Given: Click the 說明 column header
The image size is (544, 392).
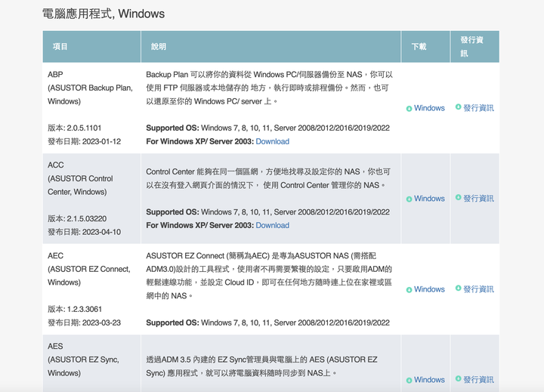Looking at the screenshot, I should tap(270, 47).
